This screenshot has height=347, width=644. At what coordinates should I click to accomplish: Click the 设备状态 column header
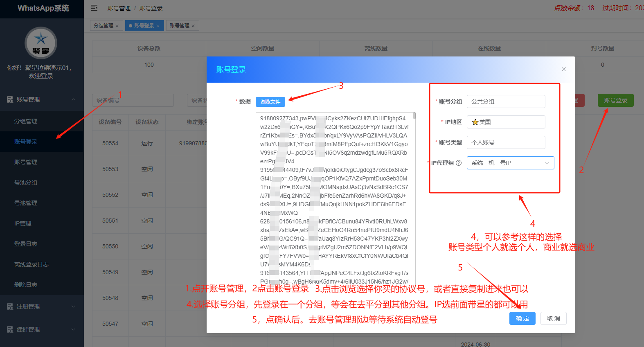pos(147,122)
